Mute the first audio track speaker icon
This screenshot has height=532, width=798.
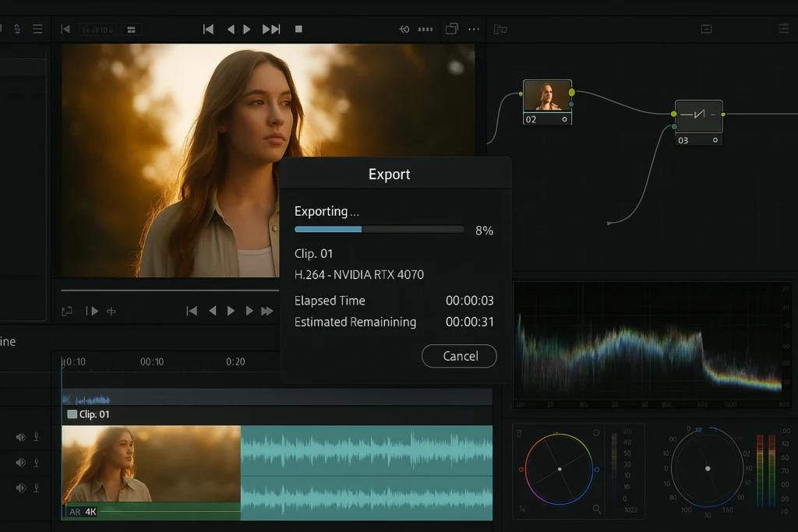point(19,437)
